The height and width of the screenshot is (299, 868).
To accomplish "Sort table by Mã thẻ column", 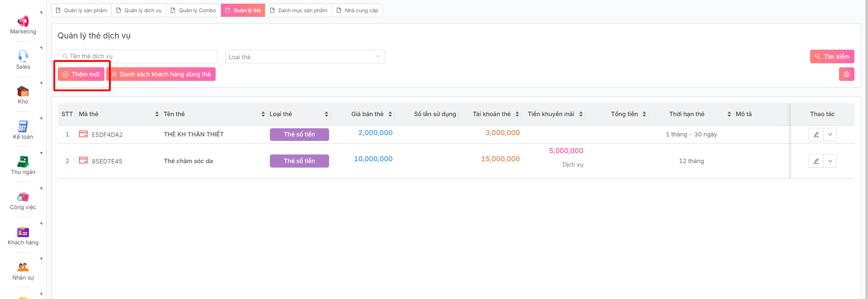I will 157,114.
